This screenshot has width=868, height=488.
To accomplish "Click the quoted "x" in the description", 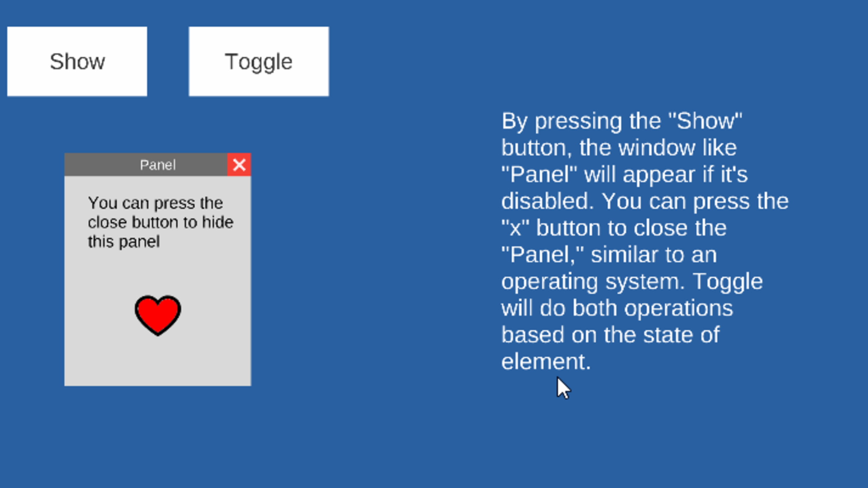I will (515, 228).
